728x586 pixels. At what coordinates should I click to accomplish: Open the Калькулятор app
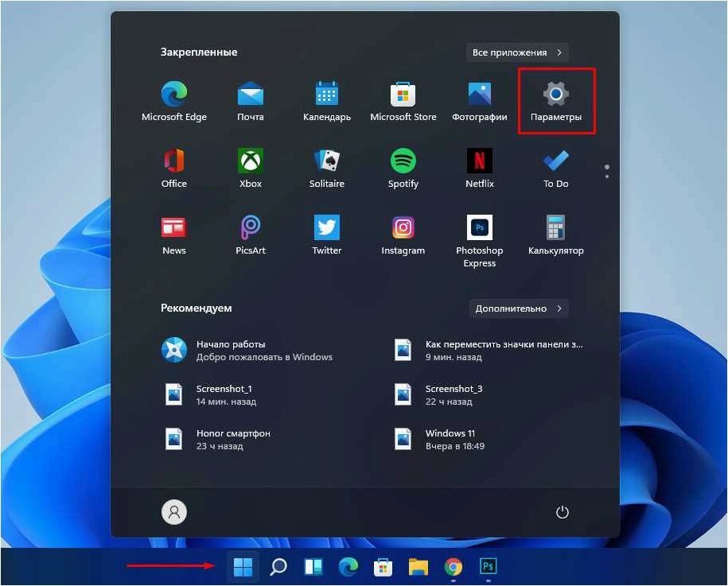point(556,235)
